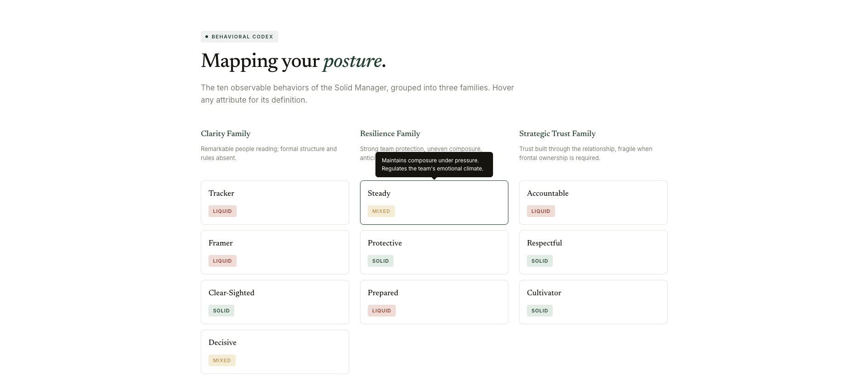This screenshot has height=378, width=868.
Task: Click the Decisive attribute card
Action: pos(275,352)
